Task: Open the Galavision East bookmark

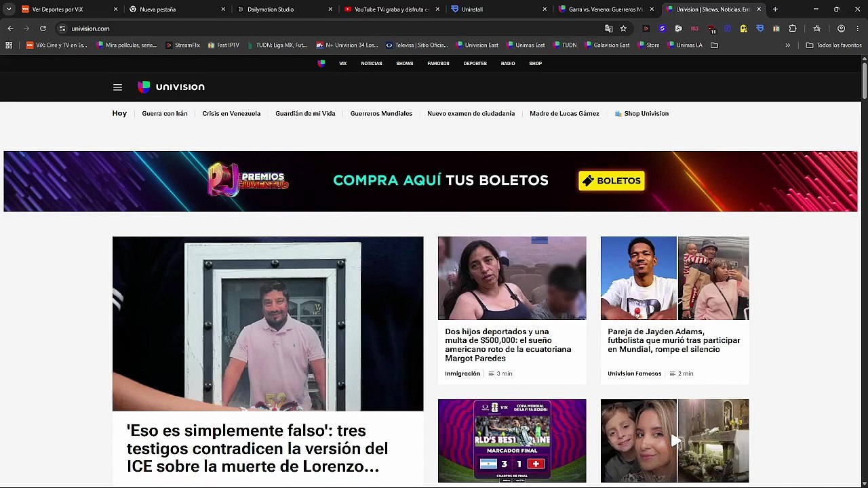Action: [x=607, y=45]
